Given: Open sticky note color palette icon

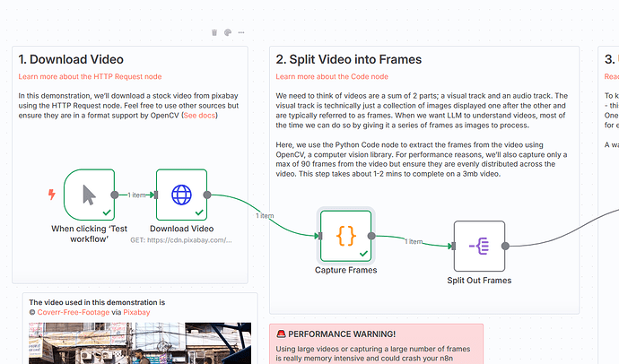Looking at the screenshot, I should (x=228, y=32).
